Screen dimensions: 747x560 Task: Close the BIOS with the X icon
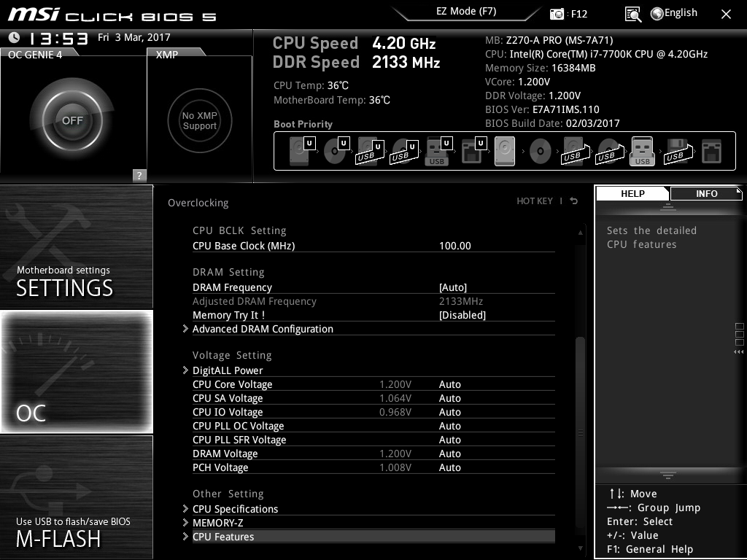click(726, 15)
